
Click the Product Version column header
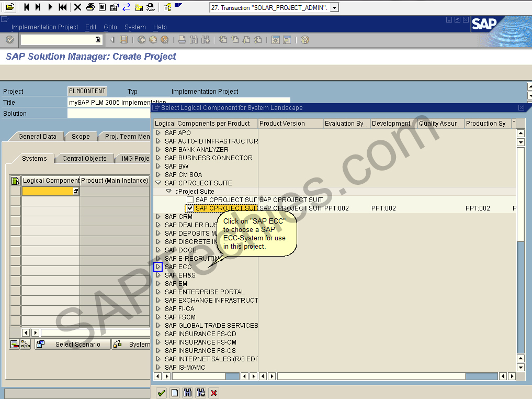pyautogui.click(x=290, y=124)
